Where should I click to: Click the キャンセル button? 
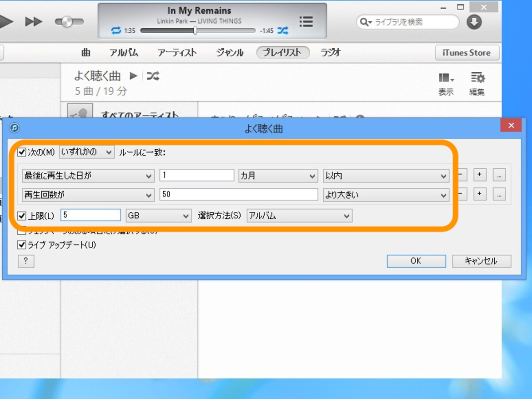(481, 261)
